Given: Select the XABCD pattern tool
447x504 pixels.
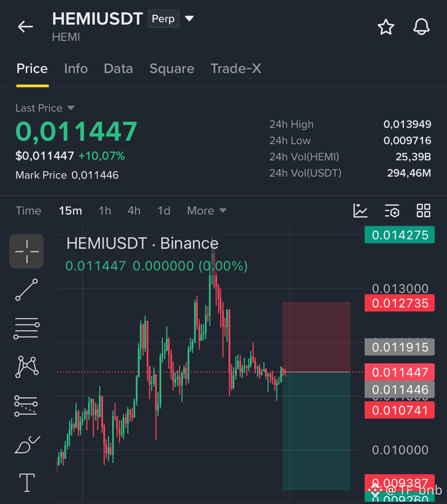Looking at the screenshot, I should (x=26, y=367).
